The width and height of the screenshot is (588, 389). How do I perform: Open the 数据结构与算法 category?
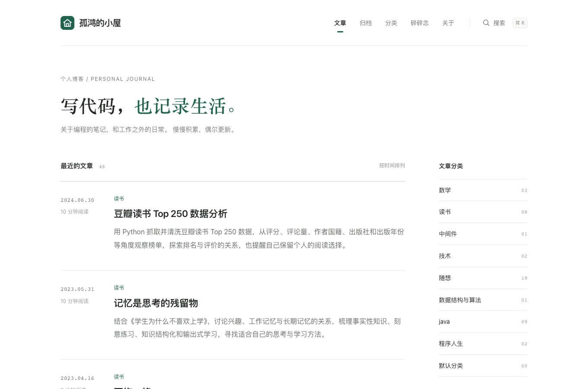pyautogui.click(x=483, y=300)
